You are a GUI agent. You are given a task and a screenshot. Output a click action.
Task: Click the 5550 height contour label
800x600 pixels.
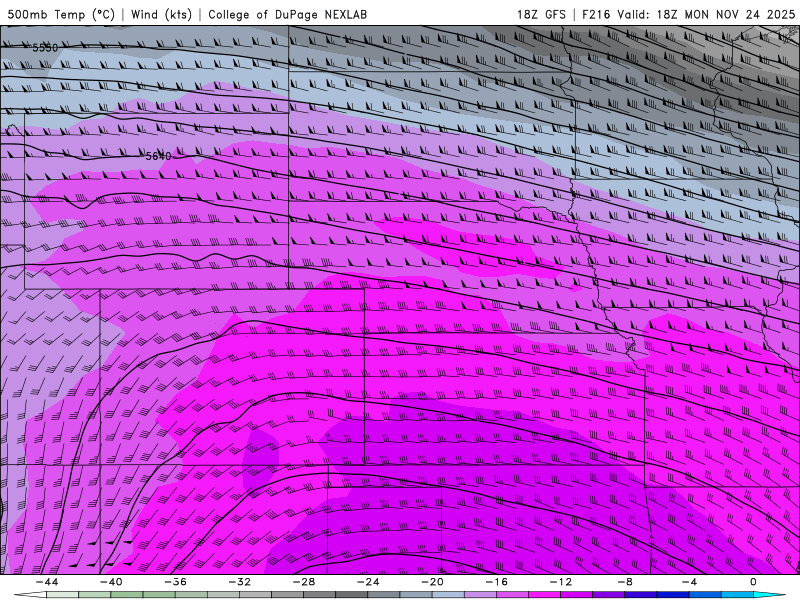[x=45, y=48]
